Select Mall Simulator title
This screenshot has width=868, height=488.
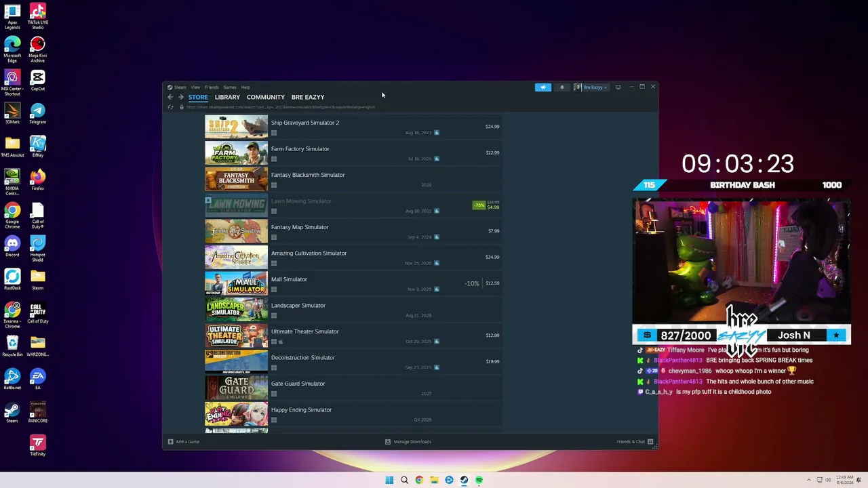289,279
